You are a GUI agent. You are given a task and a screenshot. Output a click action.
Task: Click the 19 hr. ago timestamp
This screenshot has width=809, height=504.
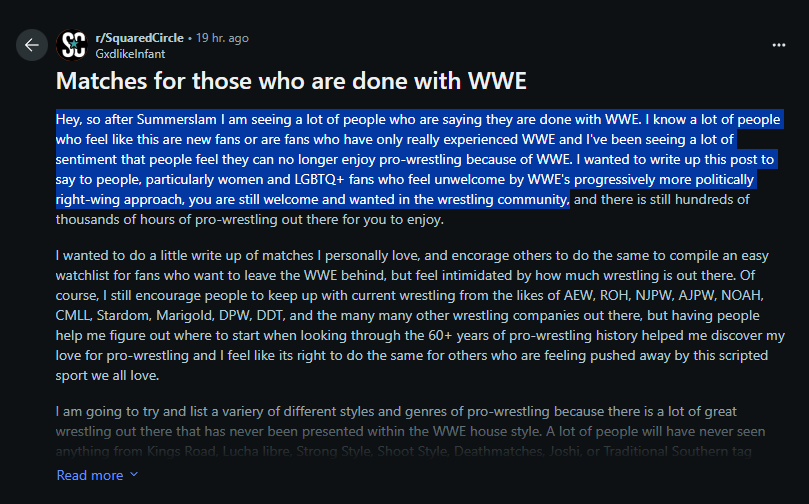(x=222, y=38)
